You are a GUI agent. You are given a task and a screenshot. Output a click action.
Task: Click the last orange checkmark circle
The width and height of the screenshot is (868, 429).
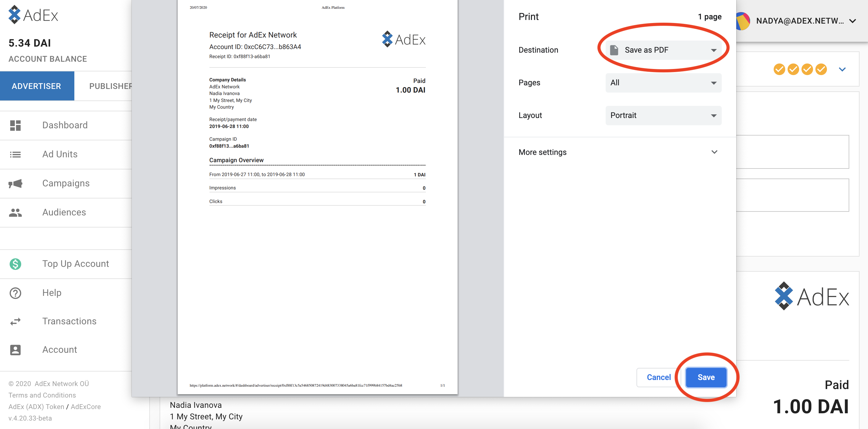(x=821, y=69)
